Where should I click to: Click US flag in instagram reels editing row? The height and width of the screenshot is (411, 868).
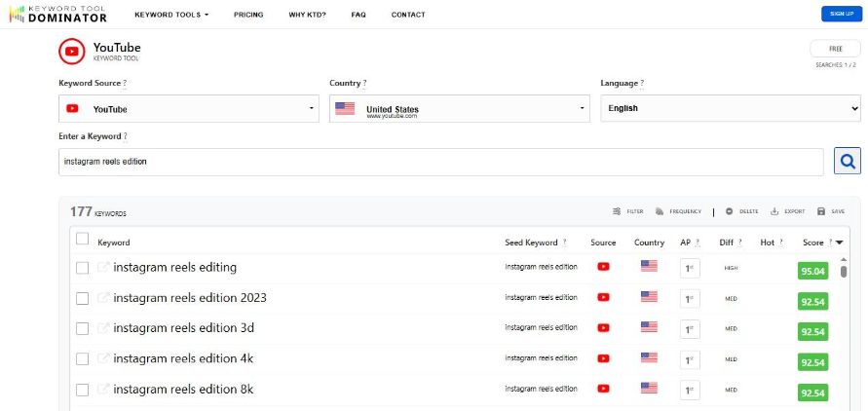click(x=649, y=266)
